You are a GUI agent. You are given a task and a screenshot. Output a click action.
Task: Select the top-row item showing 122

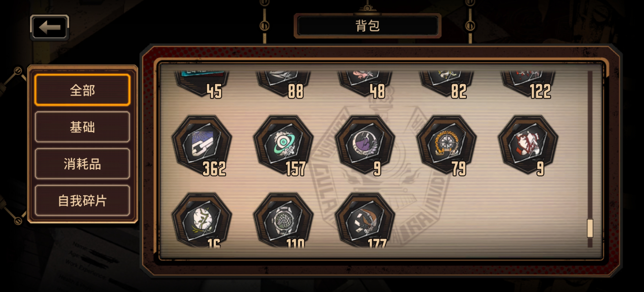click(x=528, y=84)
